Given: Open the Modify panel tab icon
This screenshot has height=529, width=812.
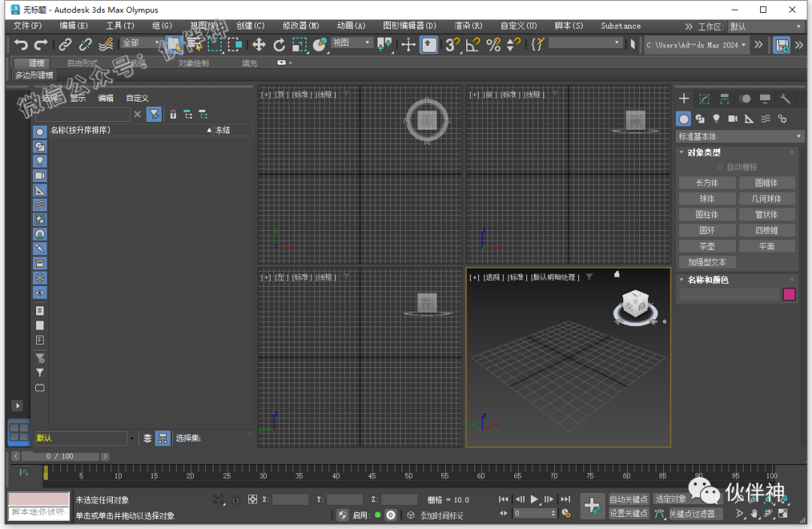Looking at the screenshot, I should (704, 99).
